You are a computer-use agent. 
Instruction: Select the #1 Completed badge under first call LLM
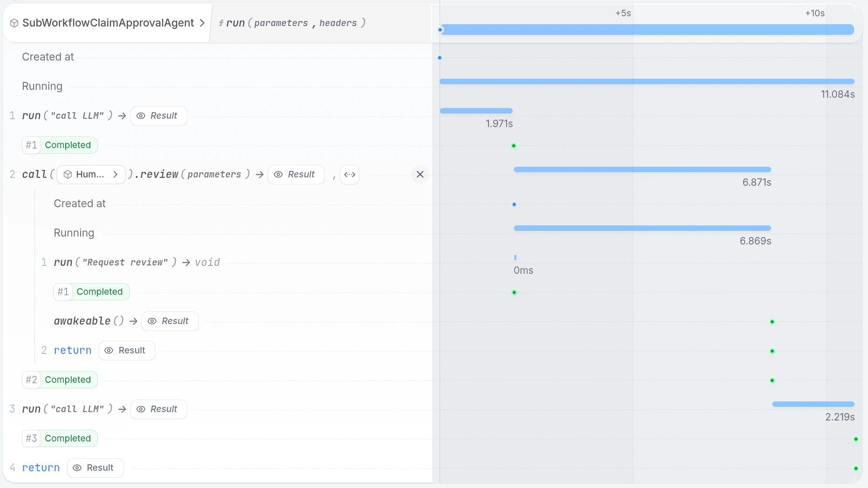tap(60, 145)
